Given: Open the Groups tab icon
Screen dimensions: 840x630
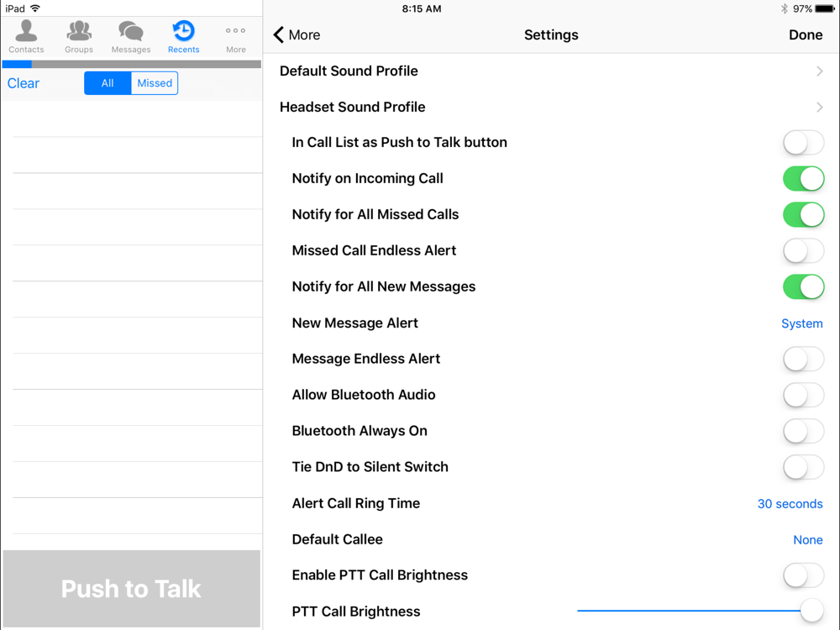Looking at the screenshot, I should tap(79, 31).
